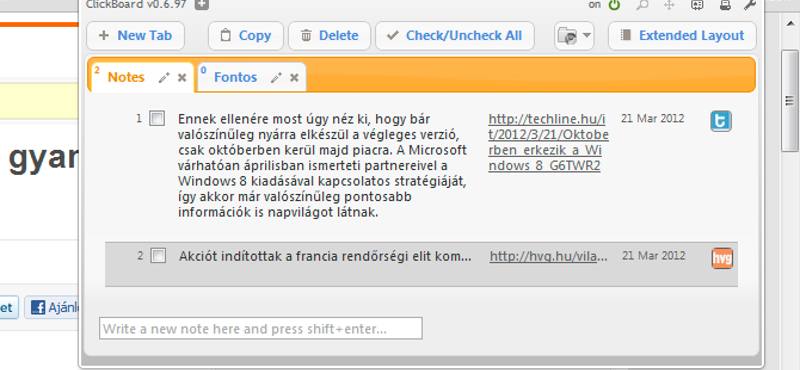The height and width of the screenshot is (370, 800).
Task: Select the Notes tab
Action: coord(126,78)
